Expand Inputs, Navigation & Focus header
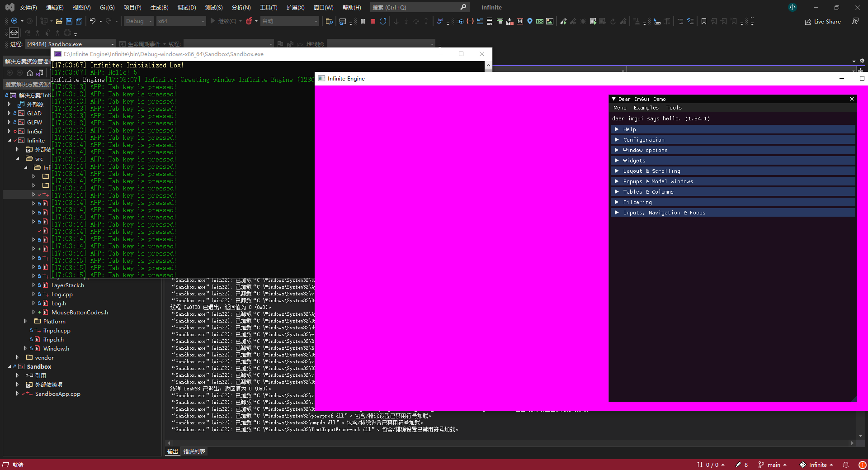The width and height of the screenshot is (868, 470). [733, 213]
